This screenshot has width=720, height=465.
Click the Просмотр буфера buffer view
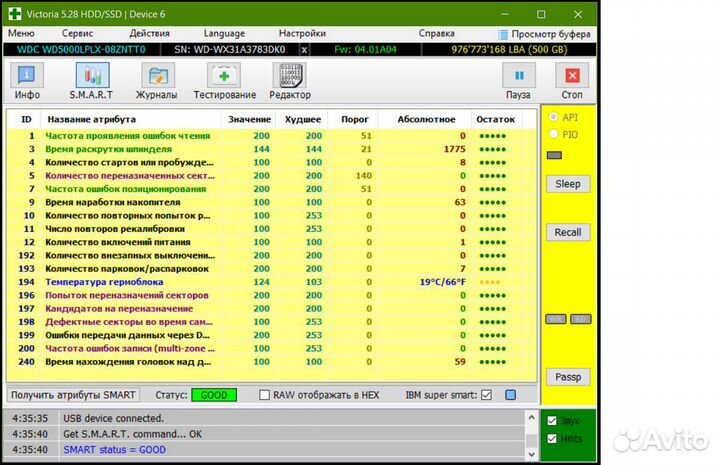point(545,34)
